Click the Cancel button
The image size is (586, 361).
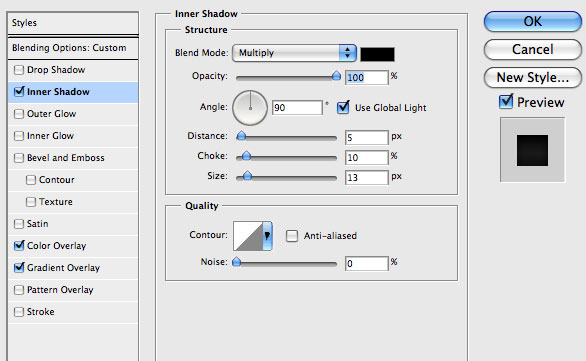tap(533, 49)
